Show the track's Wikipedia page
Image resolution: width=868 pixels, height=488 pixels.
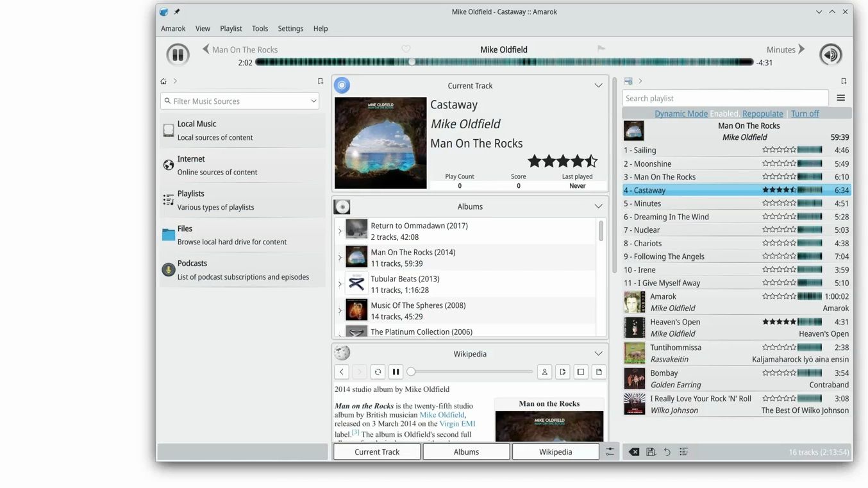(x=599, y=372)
